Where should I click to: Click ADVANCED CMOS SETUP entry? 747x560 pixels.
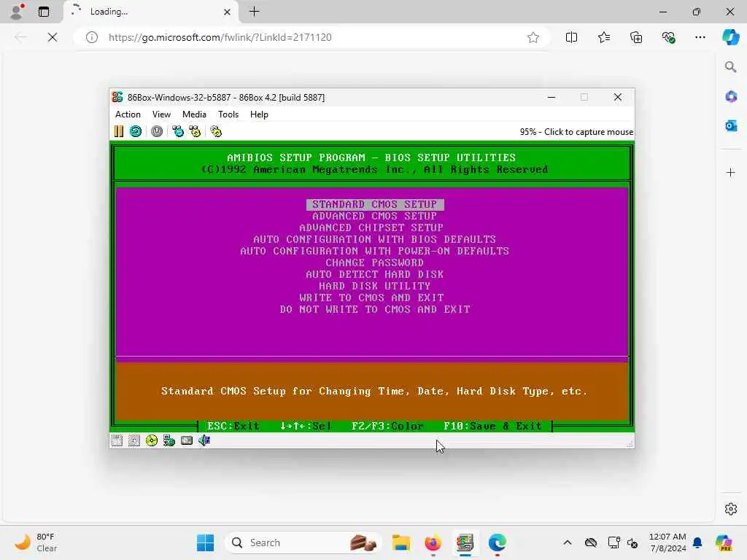tap(375, 216)
